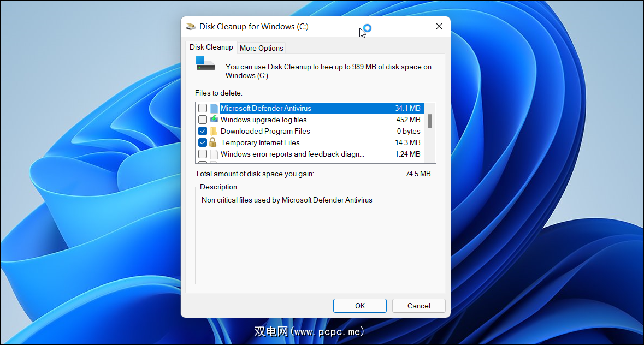Viewport: 644px width, 345px height.
Task: Click the Files to delete label
Action: pyautogui.click(x=218, y=93)
